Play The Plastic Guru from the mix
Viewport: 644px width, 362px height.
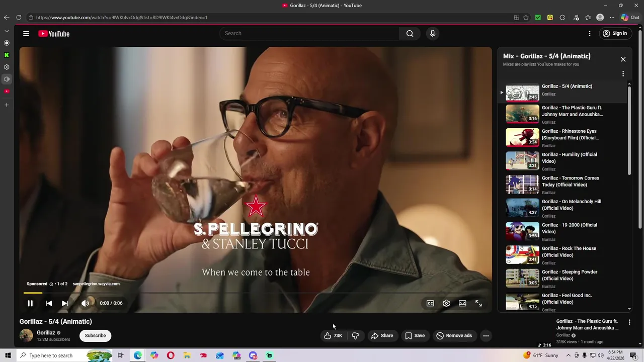tap(563, 114)
